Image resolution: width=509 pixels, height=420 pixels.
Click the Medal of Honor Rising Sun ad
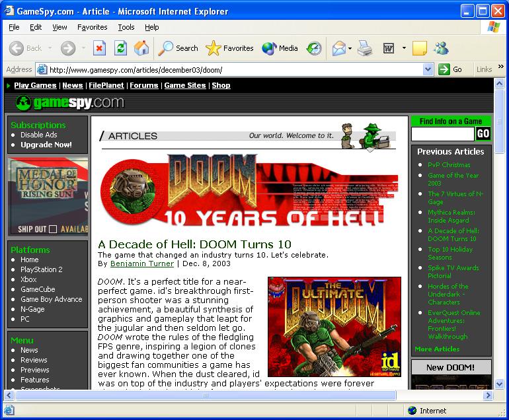tap(48, 196)
